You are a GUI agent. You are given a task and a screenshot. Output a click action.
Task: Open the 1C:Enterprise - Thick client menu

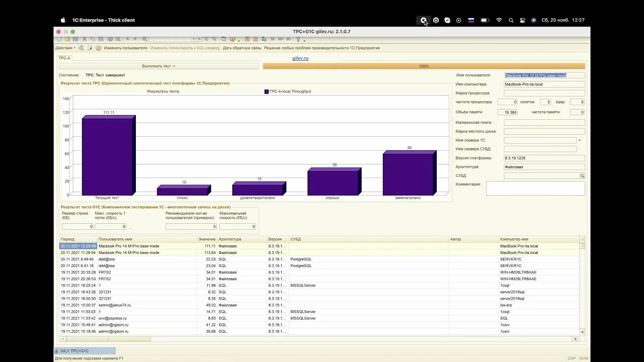tap(104, 20)
